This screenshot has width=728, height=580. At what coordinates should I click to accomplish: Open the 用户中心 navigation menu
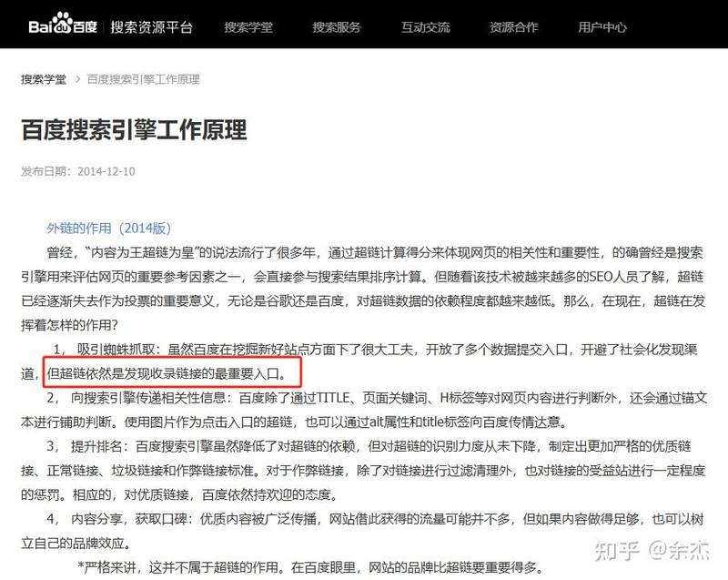(x=602, y=27)
